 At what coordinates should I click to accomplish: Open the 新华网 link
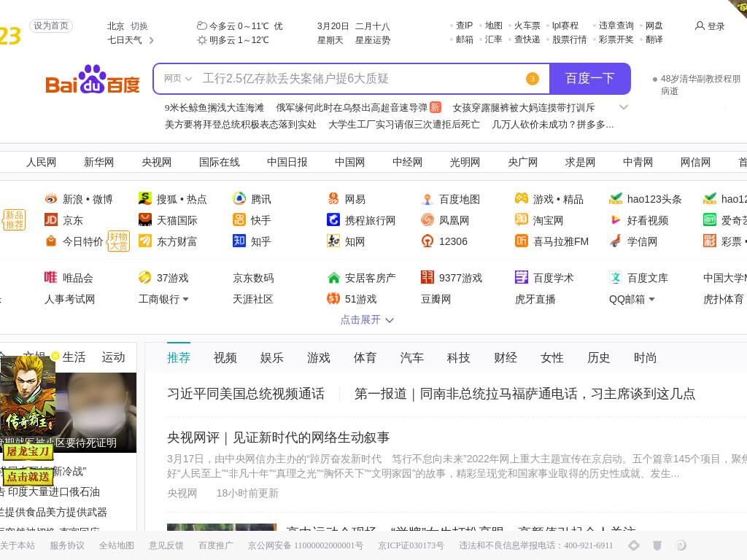tap(98, 162)
